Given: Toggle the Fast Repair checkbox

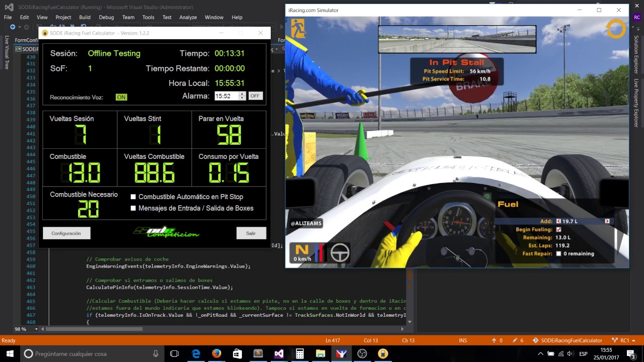Looking at the screenshot, I should pyautogui.click(x=558, y=253).
